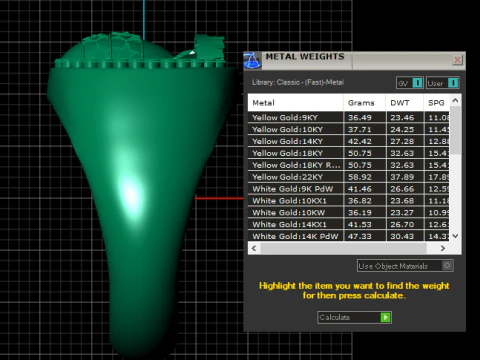Click the Metal column header
This screenshot has width=480, height=360.
click(x=295, y=103)
